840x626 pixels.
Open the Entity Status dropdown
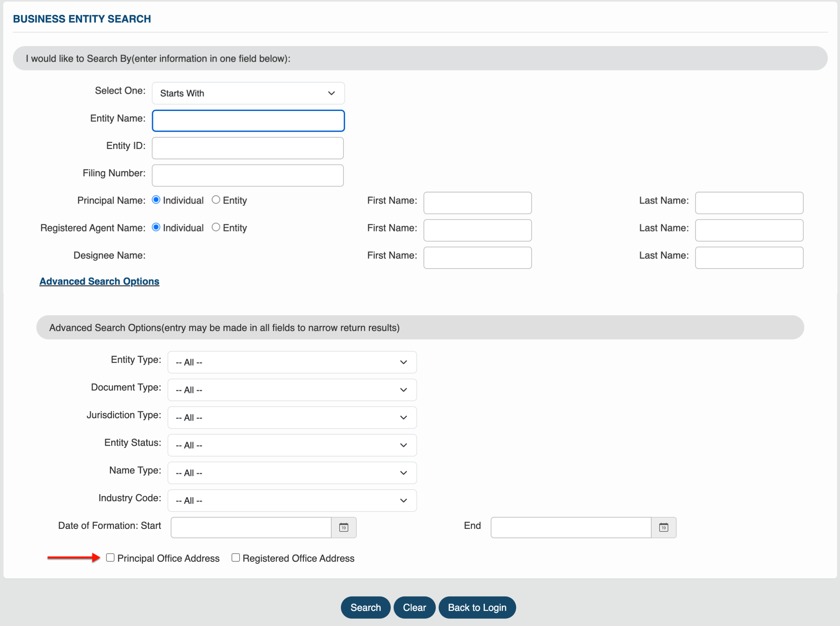pyautogui.click(x=292, y=445)
